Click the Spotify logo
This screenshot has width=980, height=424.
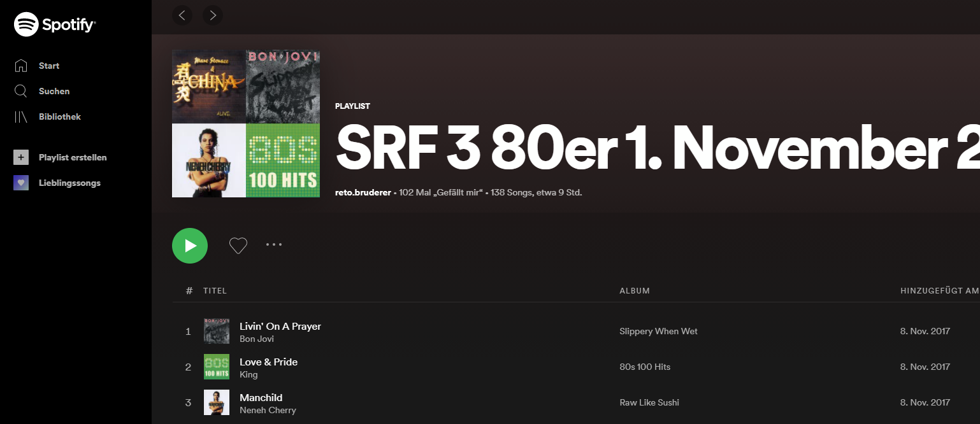click(55, 25)
